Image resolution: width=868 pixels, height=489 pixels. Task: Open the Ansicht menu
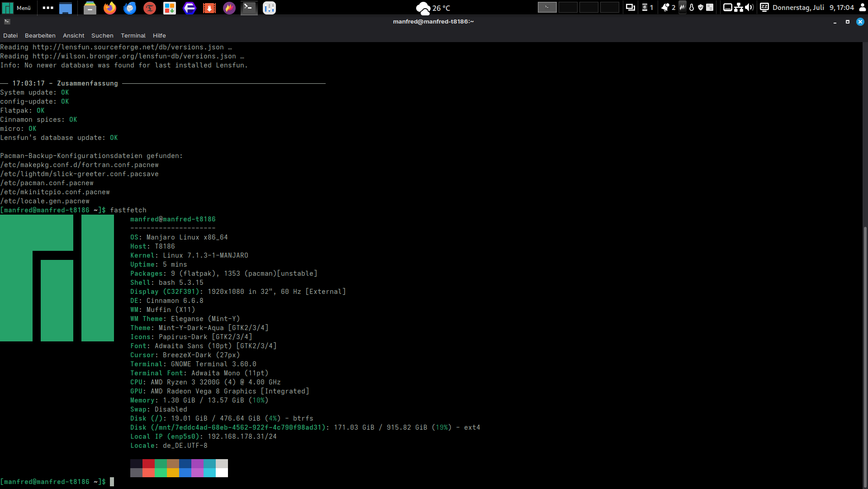[74, 35]
